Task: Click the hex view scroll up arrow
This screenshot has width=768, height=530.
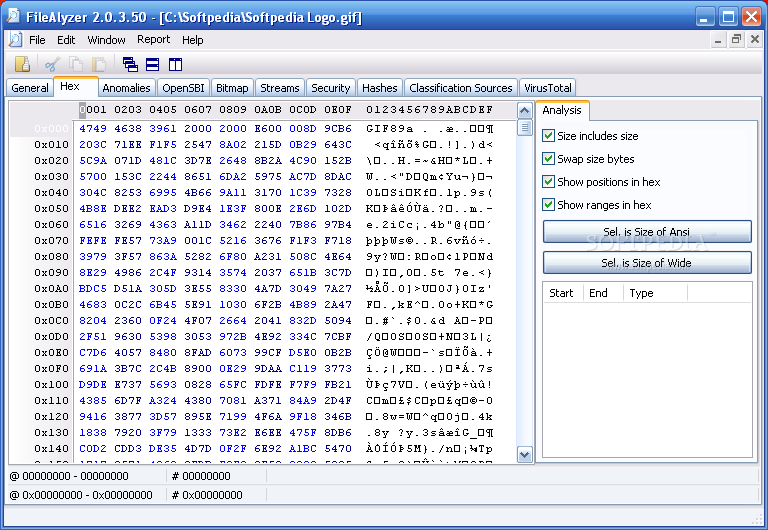Action: [525, 111]
